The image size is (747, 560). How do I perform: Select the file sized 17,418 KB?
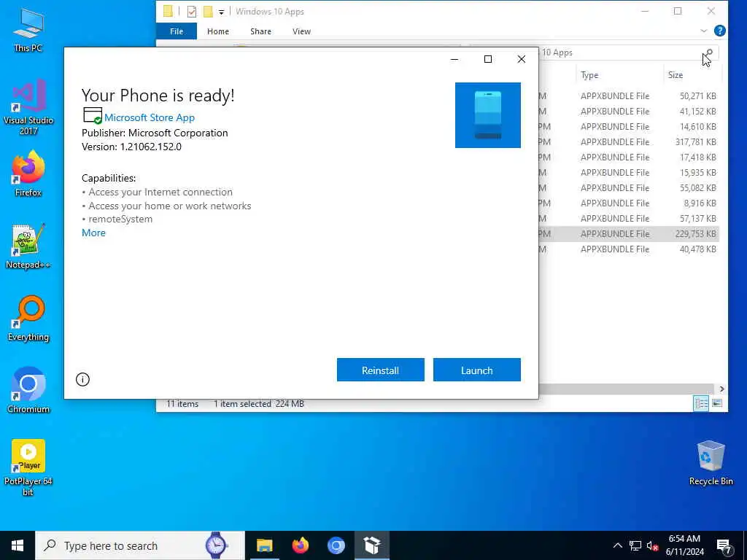click(628, 157)
